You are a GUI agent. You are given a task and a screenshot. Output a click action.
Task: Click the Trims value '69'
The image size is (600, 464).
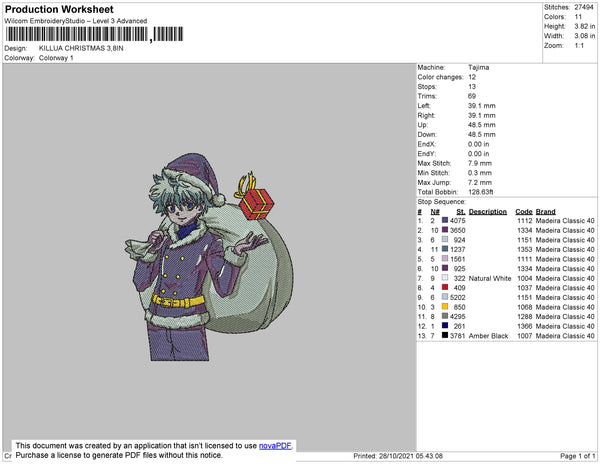(x=472, y=96)
